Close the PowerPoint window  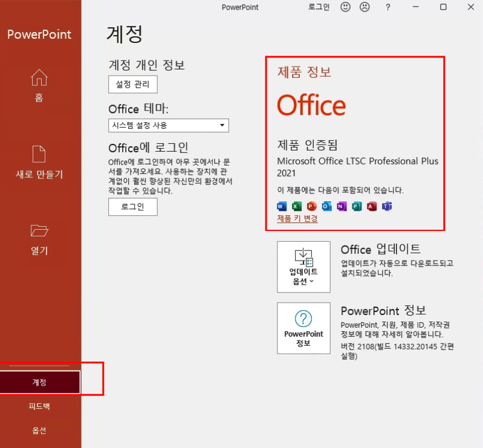471,7
